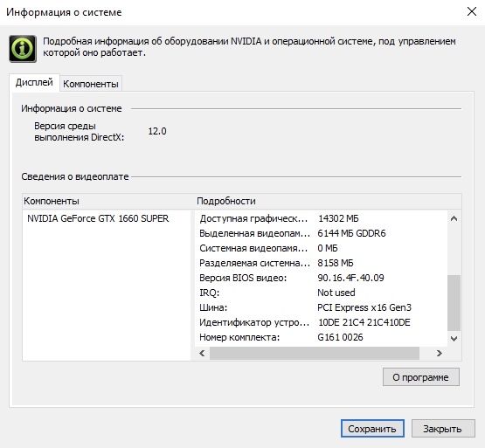Click the green information icon

click(x=23, y=49)
